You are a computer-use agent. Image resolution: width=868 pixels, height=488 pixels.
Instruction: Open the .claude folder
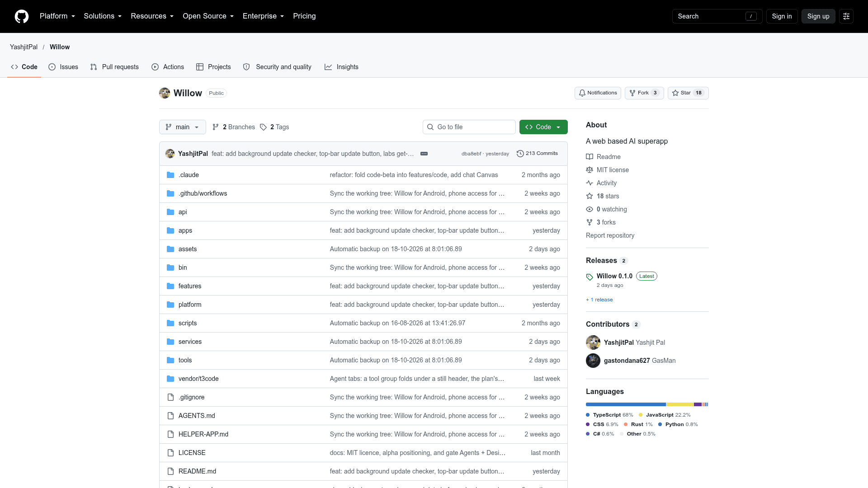189,175
